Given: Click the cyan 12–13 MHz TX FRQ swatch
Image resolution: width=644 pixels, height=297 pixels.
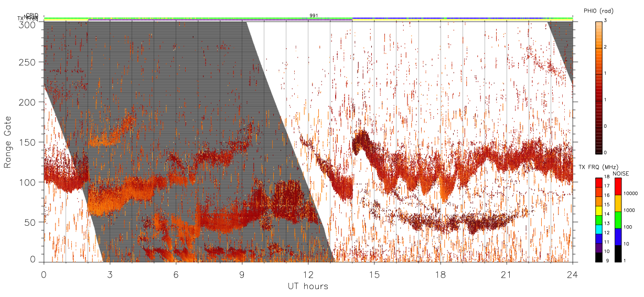Looking at the screenshot, I should coord(599,229).
